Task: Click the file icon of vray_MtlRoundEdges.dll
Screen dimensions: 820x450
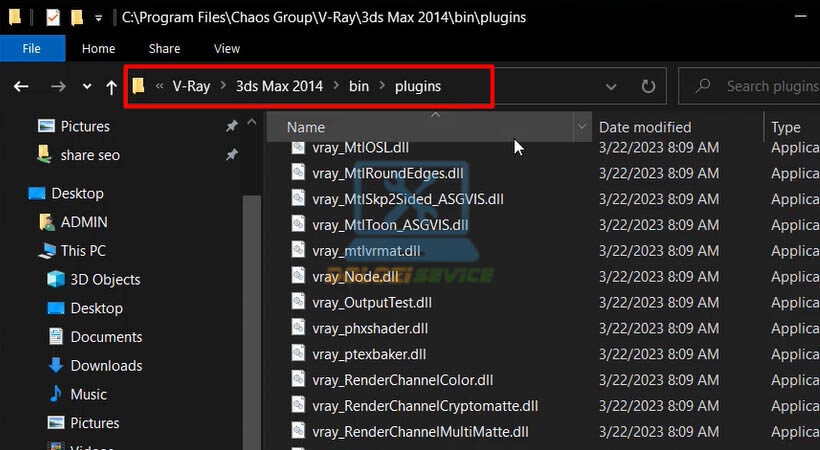Action: click(298, 172)
